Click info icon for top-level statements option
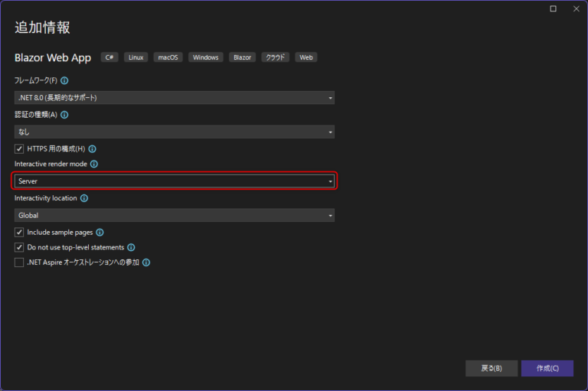The image size is (588, 391). point(131,247)
